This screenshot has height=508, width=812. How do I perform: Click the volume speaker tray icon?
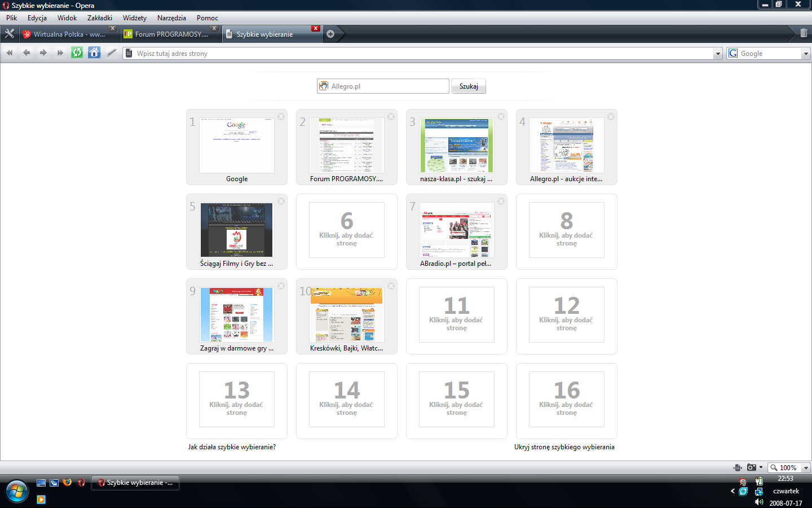point(759,502)
